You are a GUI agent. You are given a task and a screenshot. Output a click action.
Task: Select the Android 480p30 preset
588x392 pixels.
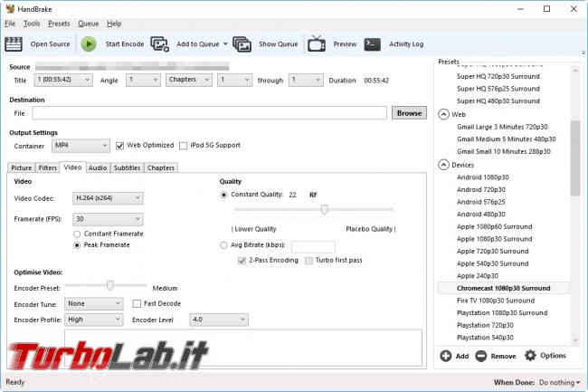coord(481,214)
